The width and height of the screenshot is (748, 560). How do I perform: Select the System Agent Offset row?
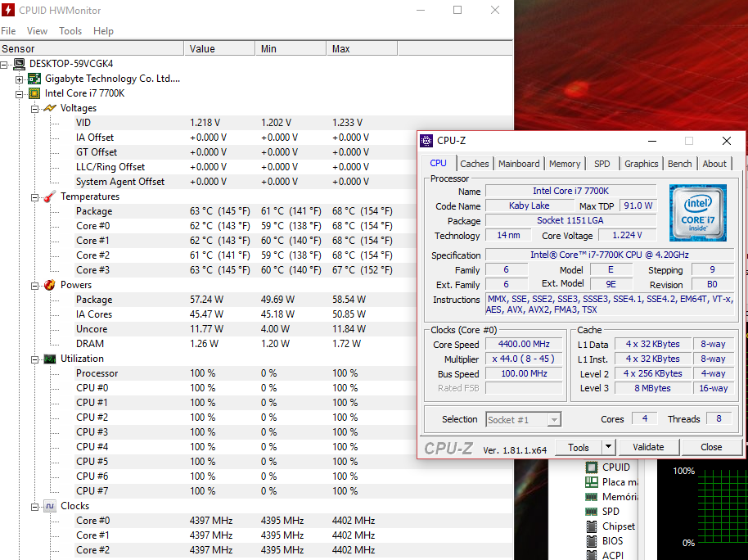click(246, 182)
